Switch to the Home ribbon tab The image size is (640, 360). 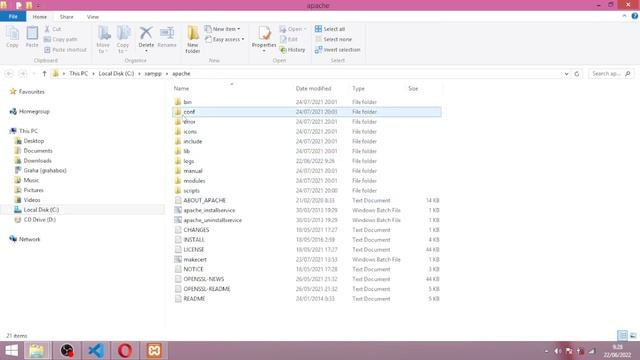(40, 17)
